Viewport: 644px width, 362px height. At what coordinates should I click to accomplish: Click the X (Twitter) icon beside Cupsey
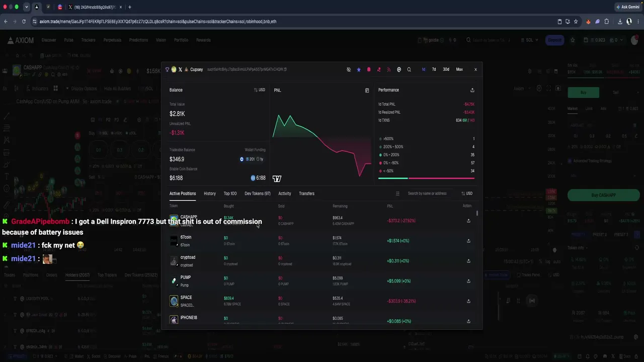pos(180,69)
